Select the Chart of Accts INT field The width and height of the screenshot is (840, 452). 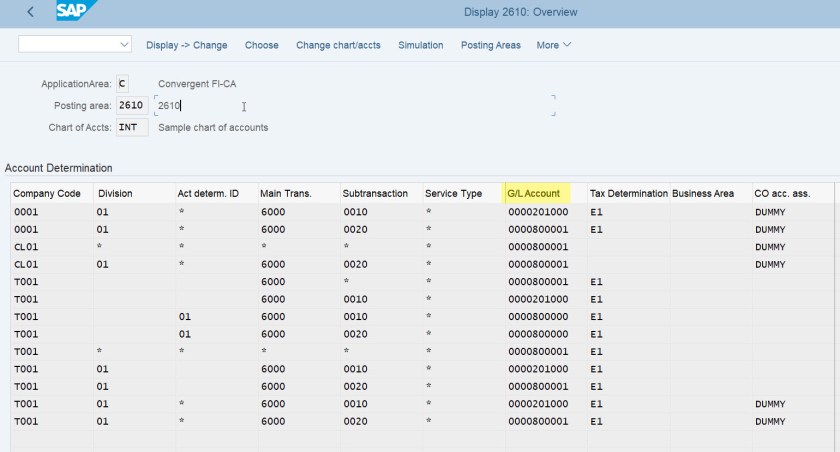pos(132,128)
